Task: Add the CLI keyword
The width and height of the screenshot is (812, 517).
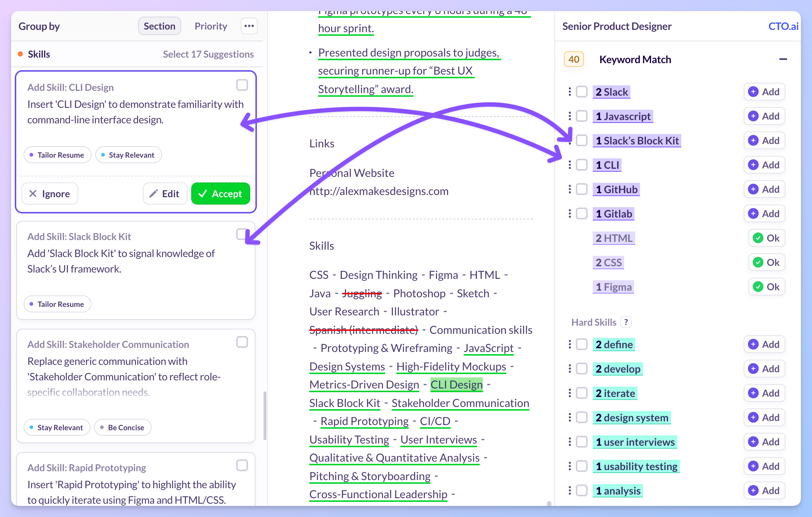Action: click(764, 165)
